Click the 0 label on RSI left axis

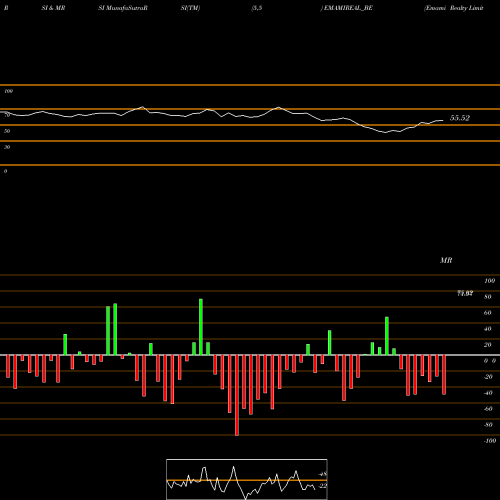pyautogui.click(x=5, y=171)
